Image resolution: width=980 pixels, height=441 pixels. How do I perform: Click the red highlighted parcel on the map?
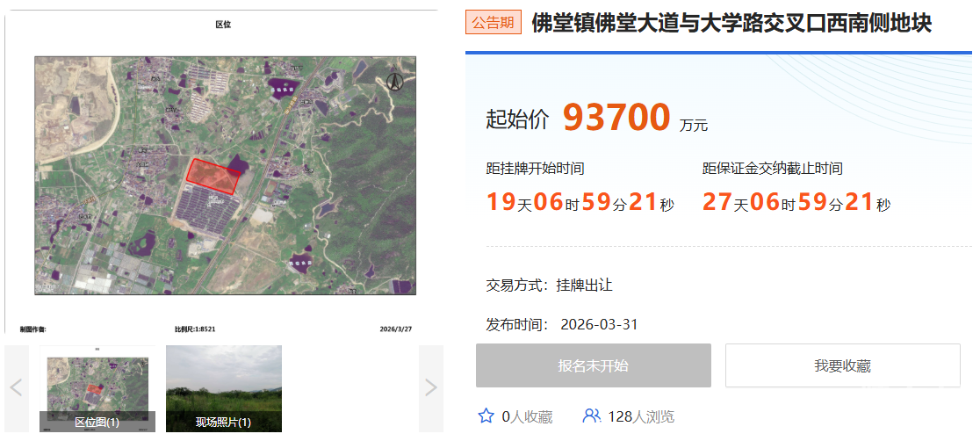coord(212,176)
